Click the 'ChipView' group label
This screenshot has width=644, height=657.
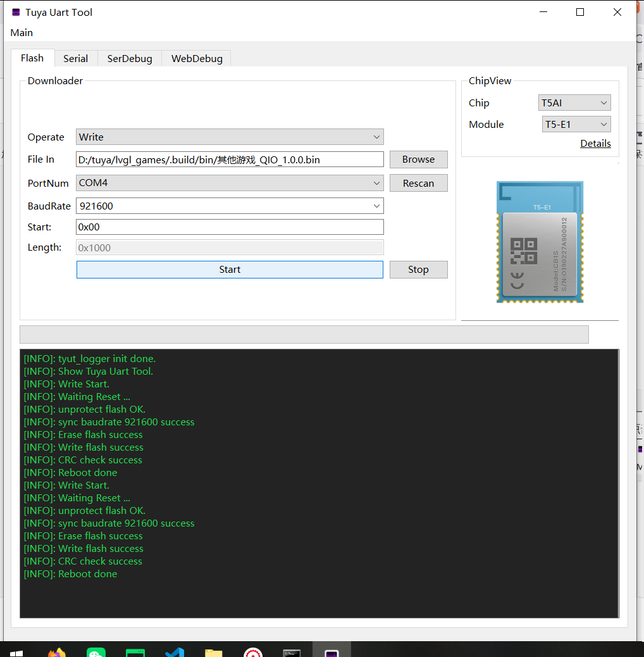(490, 81)
